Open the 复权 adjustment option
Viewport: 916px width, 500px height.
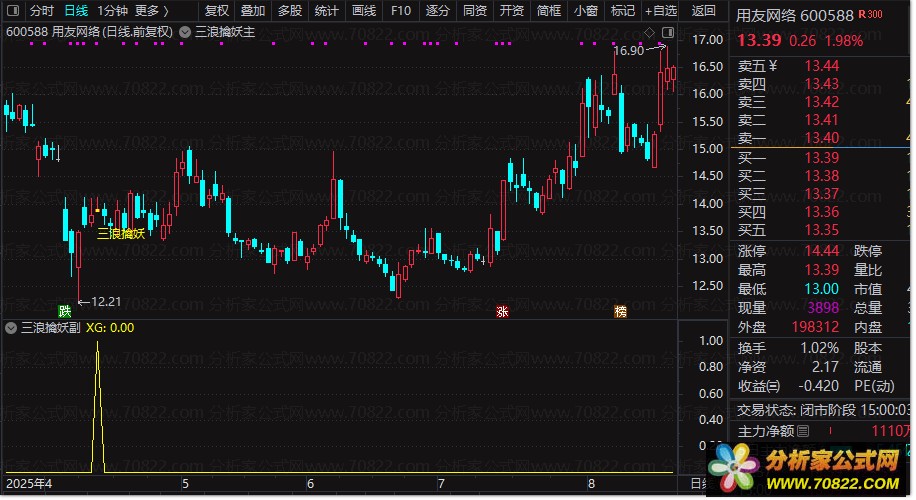coord(217,11)
